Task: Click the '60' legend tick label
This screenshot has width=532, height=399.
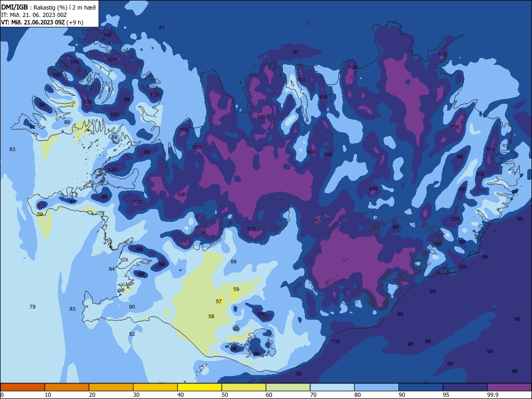Action: 269,395
